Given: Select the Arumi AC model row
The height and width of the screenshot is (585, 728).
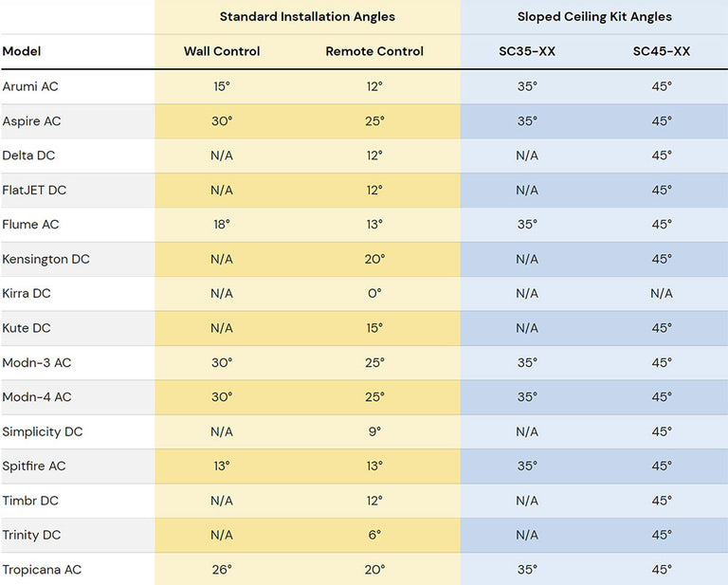Looking at the screenshot, I should (364, 86).
